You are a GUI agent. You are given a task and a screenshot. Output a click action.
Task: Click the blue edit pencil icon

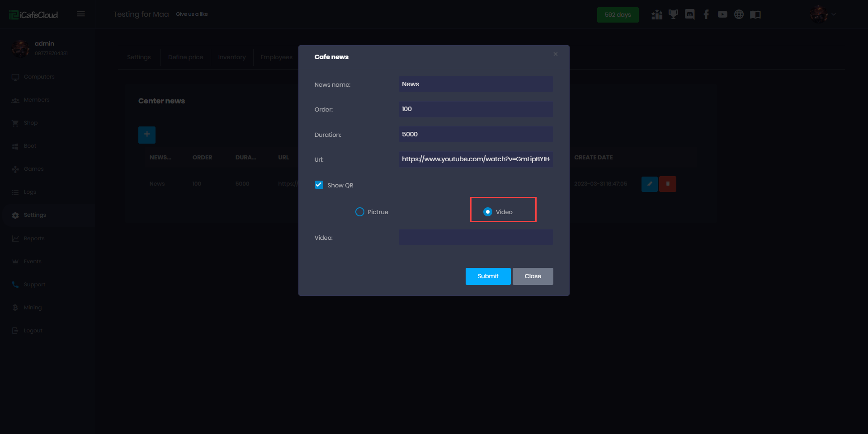[649, 184]
